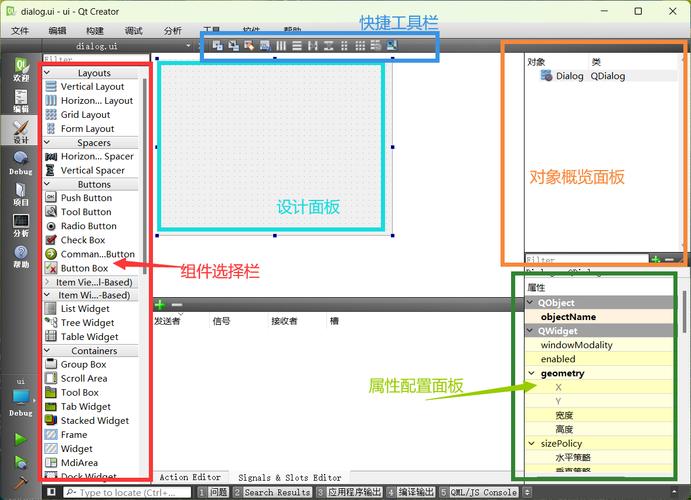The width and height of the screenshot is (691, 500).
Task: Click the property editor vertical scrollbar
Action: pos(684,311)
